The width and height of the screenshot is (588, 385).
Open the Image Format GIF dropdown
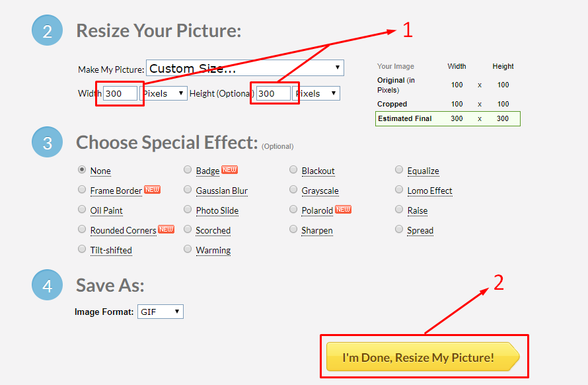pos(160,312)
